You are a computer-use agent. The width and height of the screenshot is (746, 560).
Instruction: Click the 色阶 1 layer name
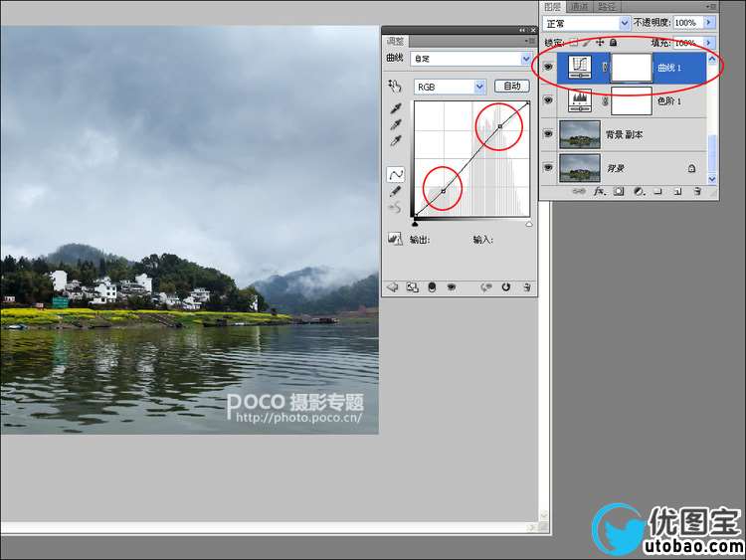click(x=669, y=100)
